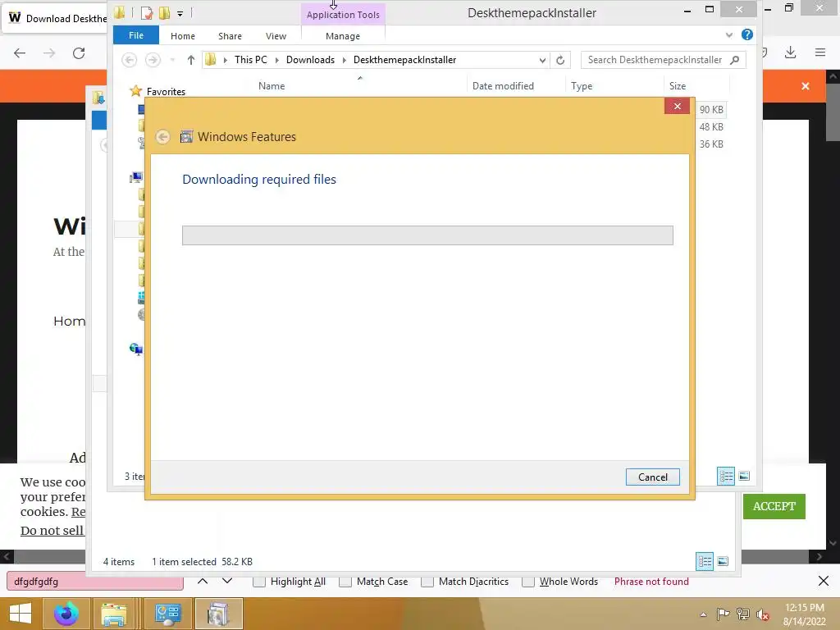Image resolution: width=840 pixels, height=630 pixels.
Task: Open Quick Access toolbar customize dropdown
Action: click(180, 13)
